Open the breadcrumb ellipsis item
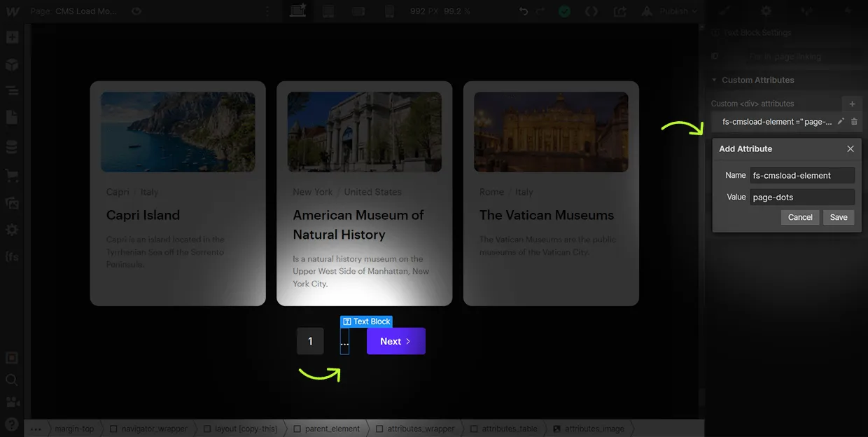 tap(36, 429)
